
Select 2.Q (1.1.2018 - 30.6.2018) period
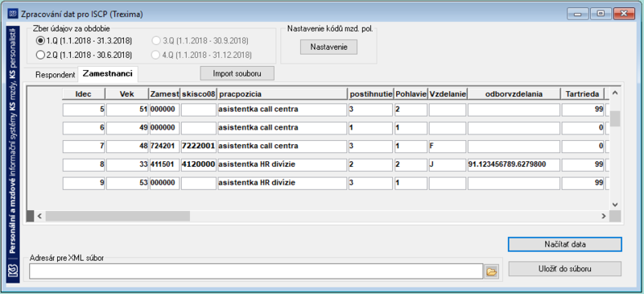[84, 54]
